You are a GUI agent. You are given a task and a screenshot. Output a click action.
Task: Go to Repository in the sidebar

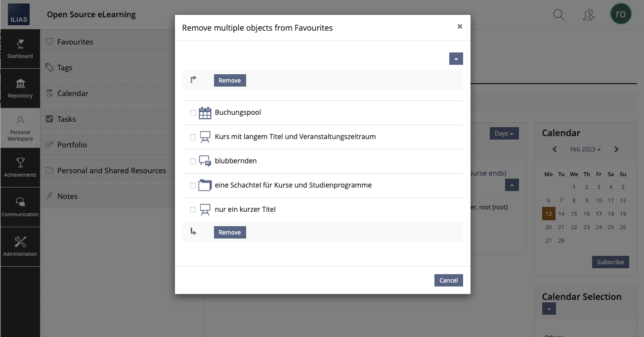tap(20, 88)
